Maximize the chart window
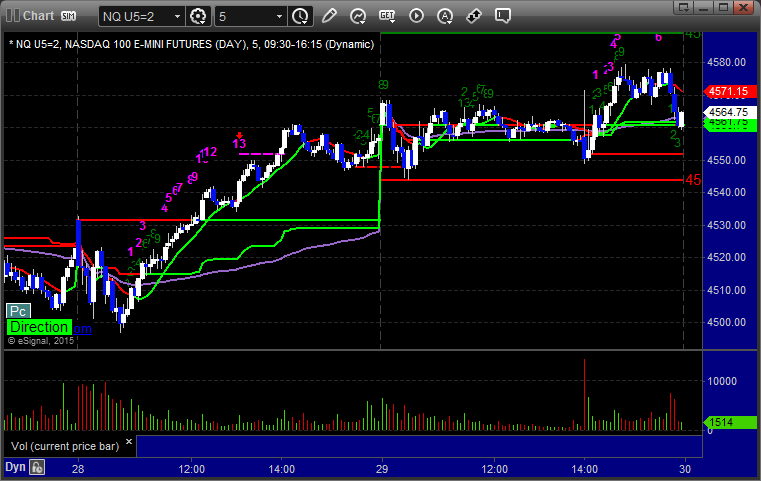 (x=723, y=7)
